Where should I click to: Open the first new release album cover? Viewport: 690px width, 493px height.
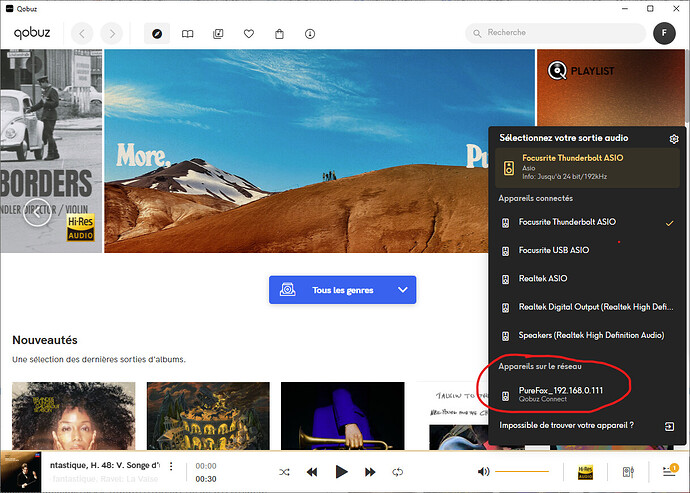coord(73,416)
